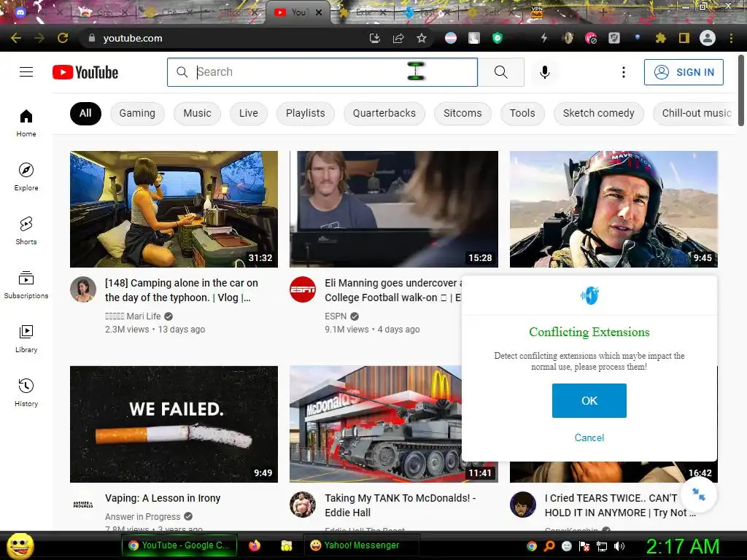Open Library in sidebar

click(26, 338)
